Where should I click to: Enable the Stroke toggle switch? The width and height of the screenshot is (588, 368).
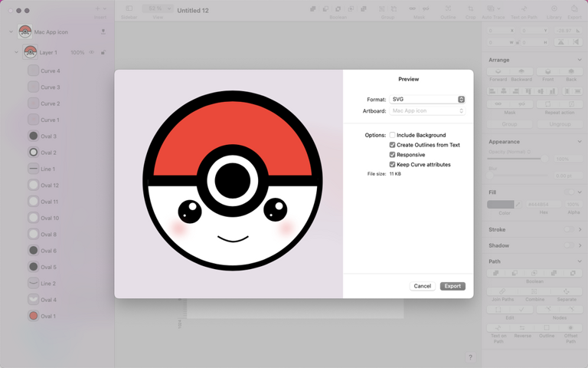(569, 229)
